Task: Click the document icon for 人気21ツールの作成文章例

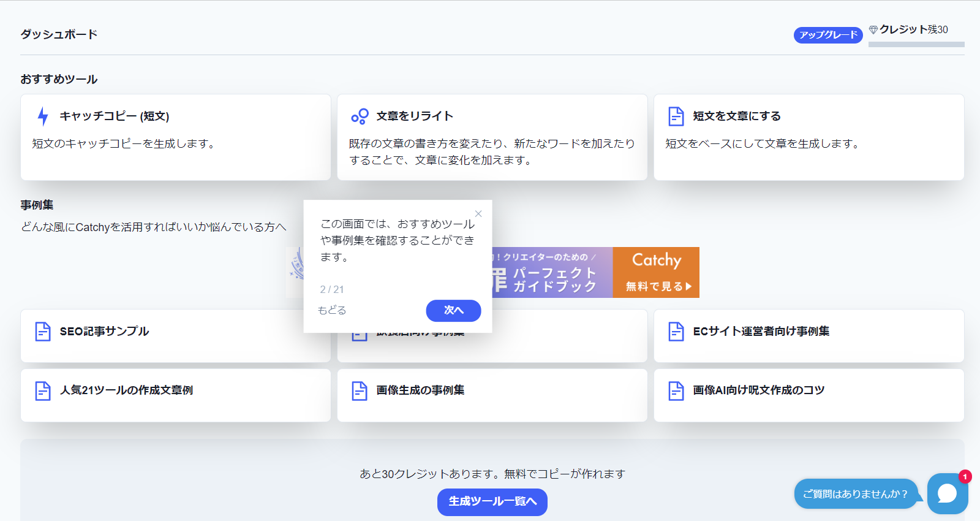Action: [x=43, y=390]
